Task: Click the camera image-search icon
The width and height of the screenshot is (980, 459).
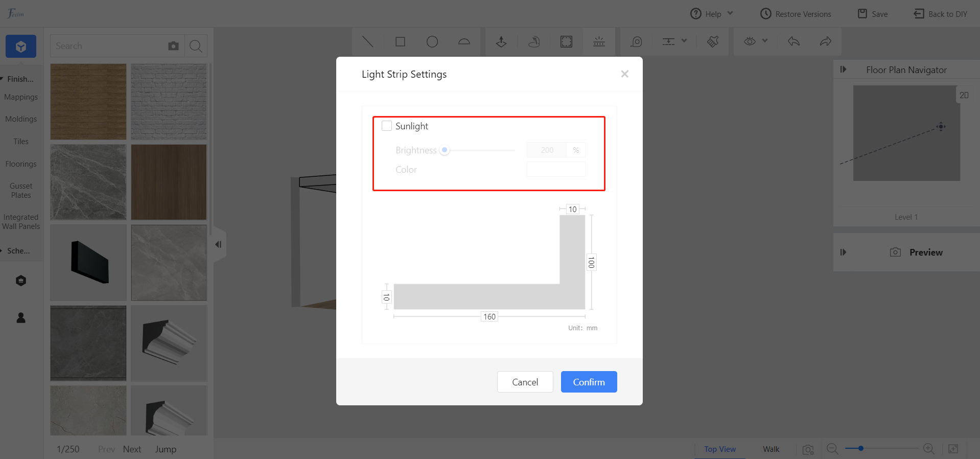Action: pos(174,46)
